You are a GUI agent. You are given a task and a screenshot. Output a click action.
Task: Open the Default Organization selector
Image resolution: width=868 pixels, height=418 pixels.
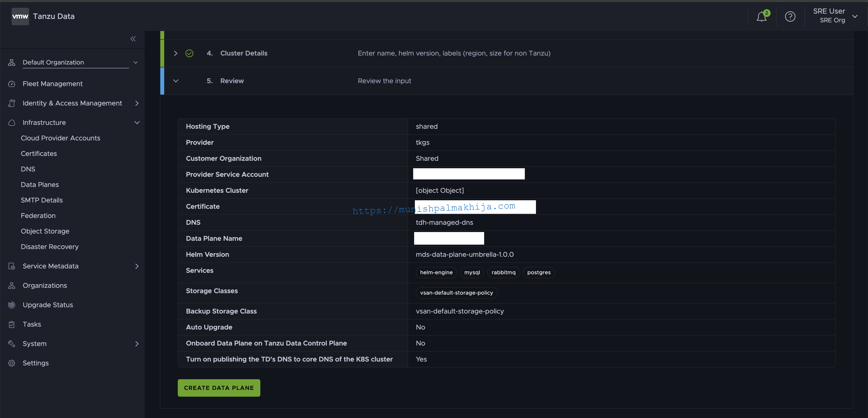(80, 62)
